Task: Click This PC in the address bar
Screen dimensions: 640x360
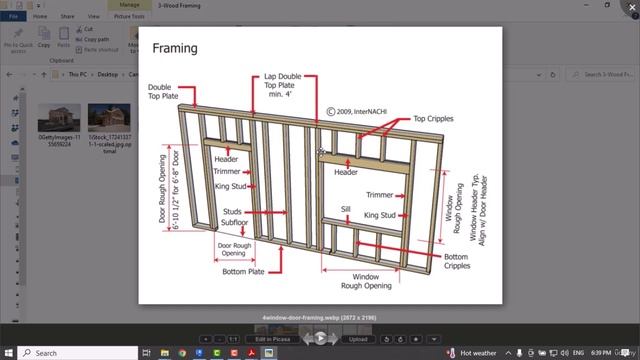Action: (78, 75)
